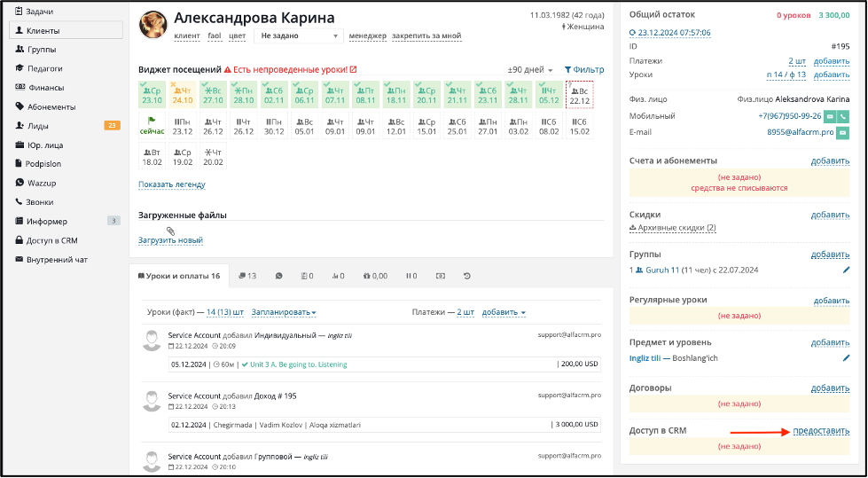Click the green flag сейчас marker
Screen dimensions: 868x478
pos(152,125)
